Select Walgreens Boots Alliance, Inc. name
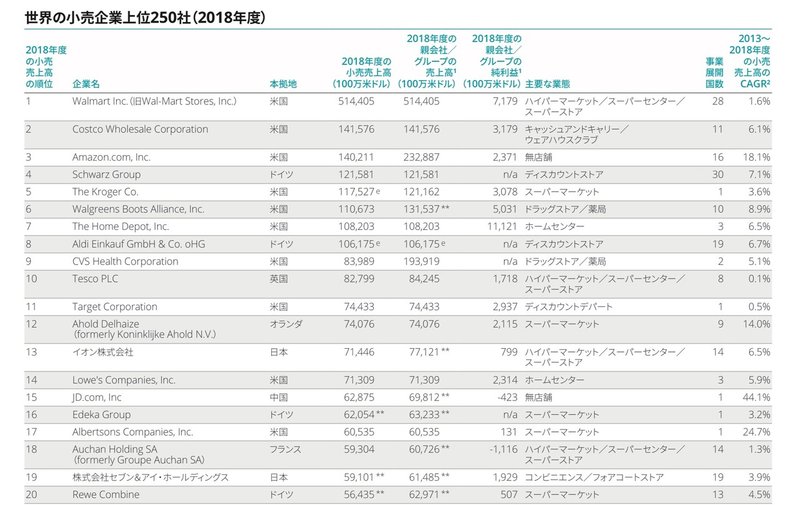Screen dimensions: 800x505 point(138,209)
